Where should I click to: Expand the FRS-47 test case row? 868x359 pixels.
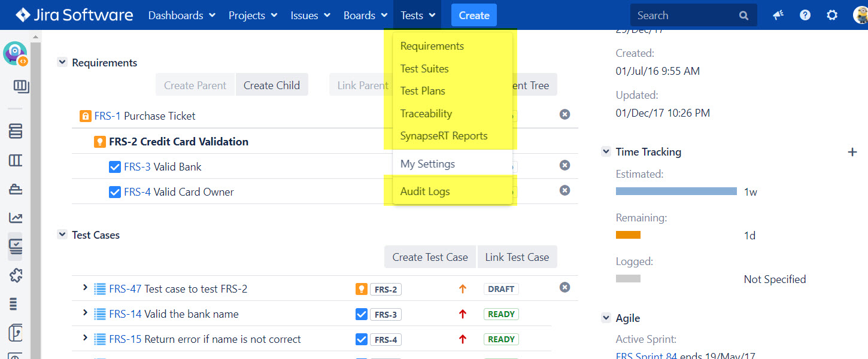(85, 288)
